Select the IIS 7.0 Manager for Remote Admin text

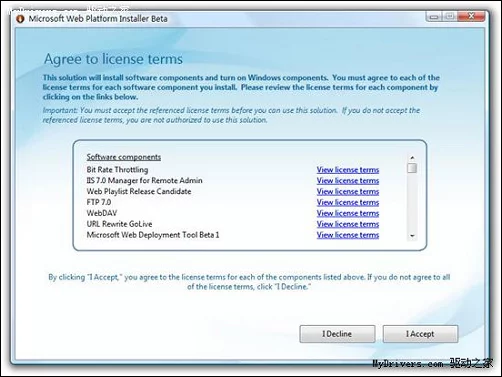pos(144,180)
